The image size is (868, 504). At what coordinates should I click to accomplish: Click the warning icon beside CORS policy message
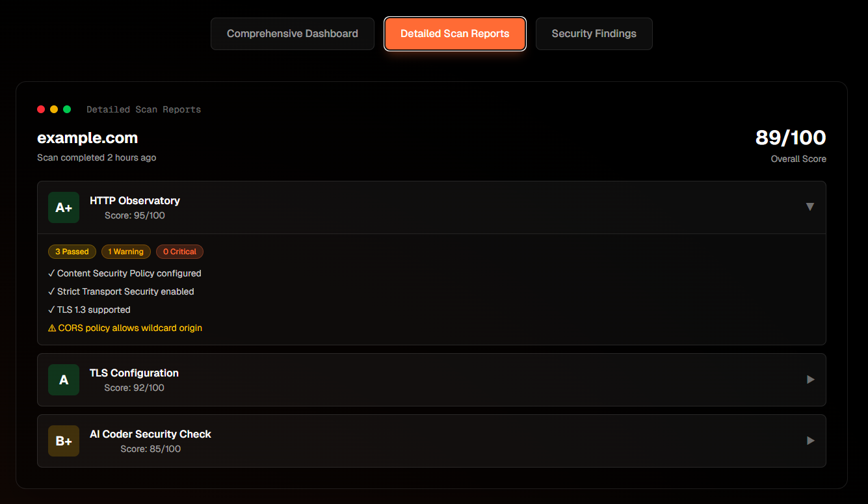coord(51,328)
